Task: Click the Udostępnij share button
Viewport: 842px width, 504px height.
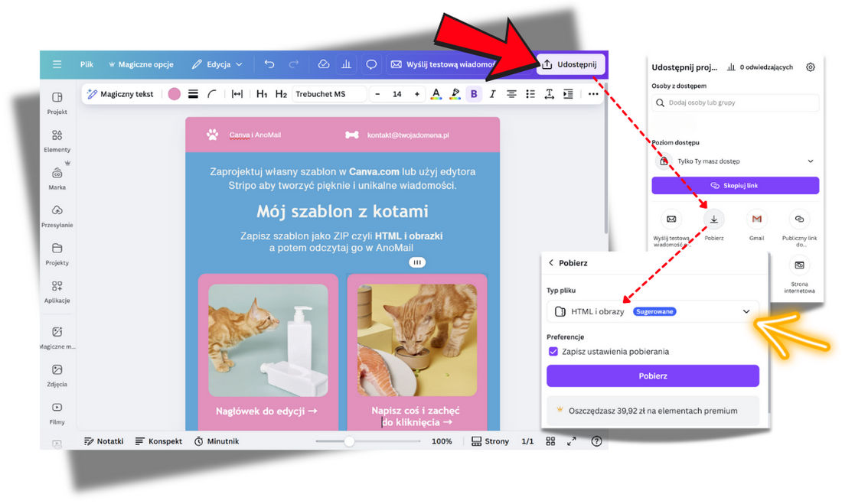Action: tap(570, 64)
